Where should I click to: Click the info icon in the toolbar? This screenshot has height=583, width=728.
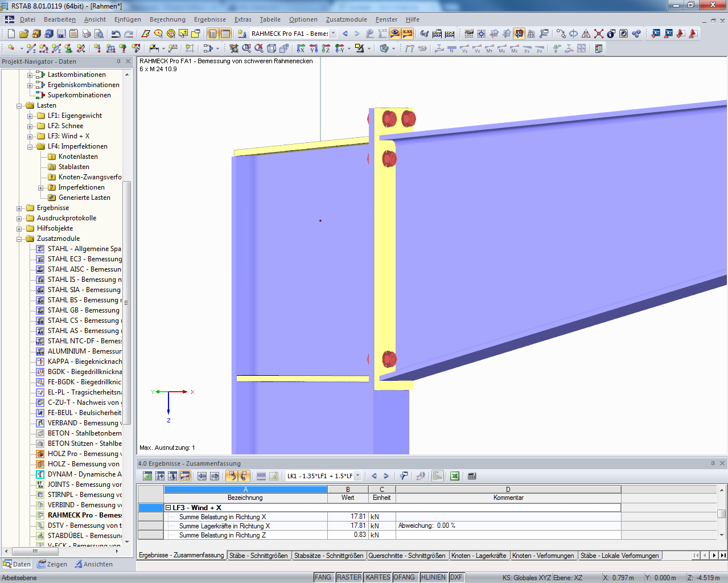pyautogui.click(x=611, y=34)
